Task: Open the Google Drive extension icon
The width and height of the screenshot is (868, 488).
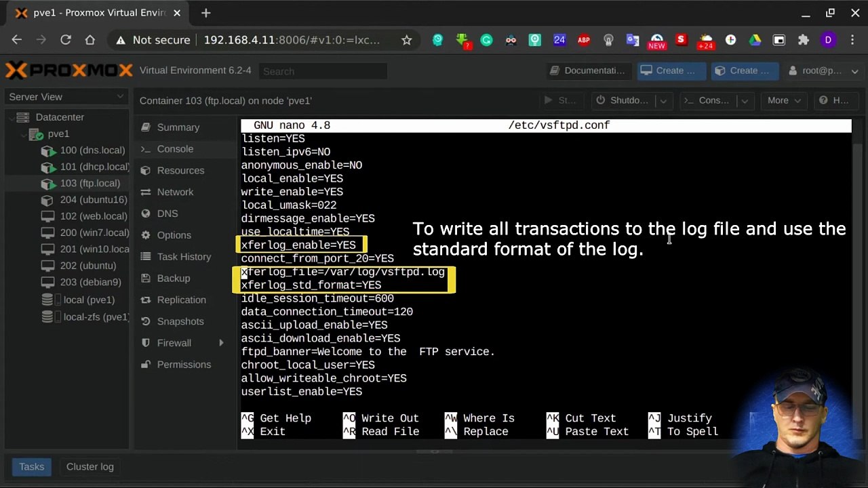Action: tap(755, 40)
